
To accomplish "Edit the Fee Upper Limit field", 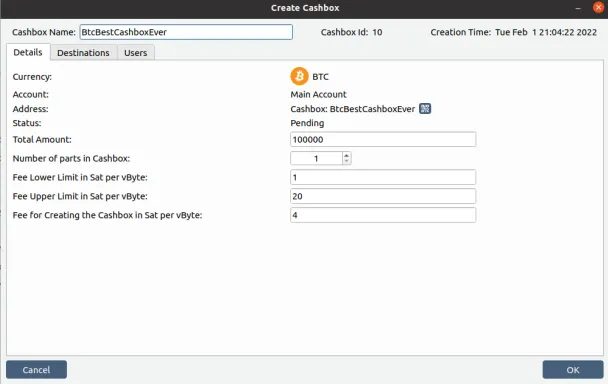I will tap(383, 196).
